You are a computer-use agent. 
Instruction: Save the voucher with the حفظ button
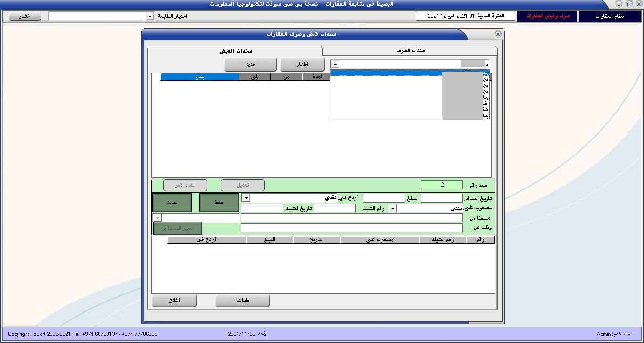(x=219, y=202)
